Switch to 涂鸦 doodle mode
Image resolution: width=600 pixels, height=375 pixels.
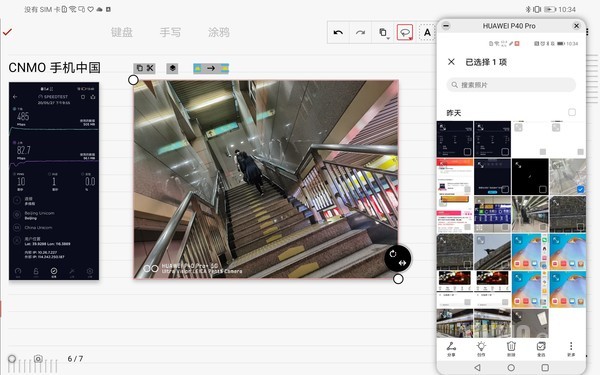click(219, 33)
